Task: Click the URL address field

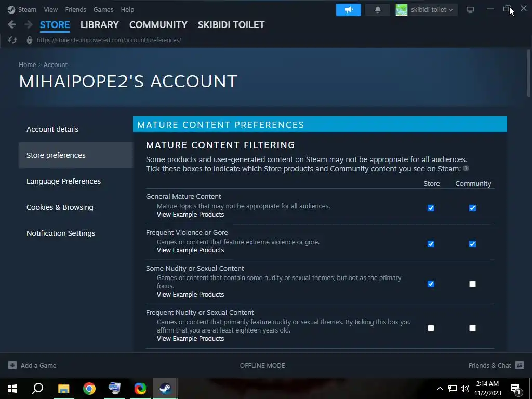Action: click(x=109, y=40)
